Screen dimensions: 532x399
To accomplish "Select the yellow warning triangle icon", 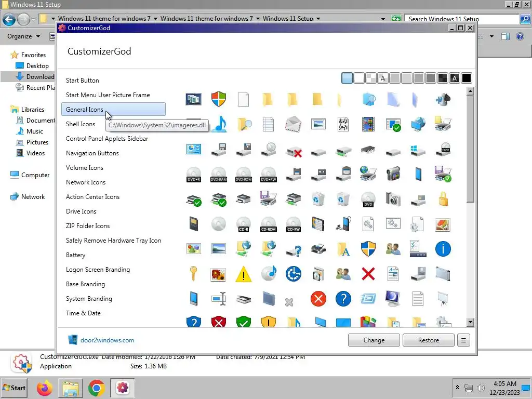I will [243, 274].
